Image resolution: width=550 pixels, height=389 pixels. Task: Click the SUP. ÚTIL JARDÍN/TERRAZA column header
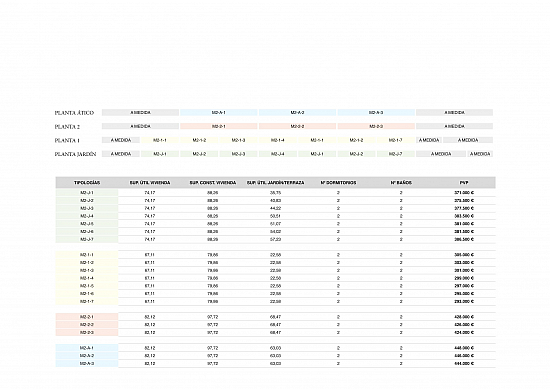point(275,183)
